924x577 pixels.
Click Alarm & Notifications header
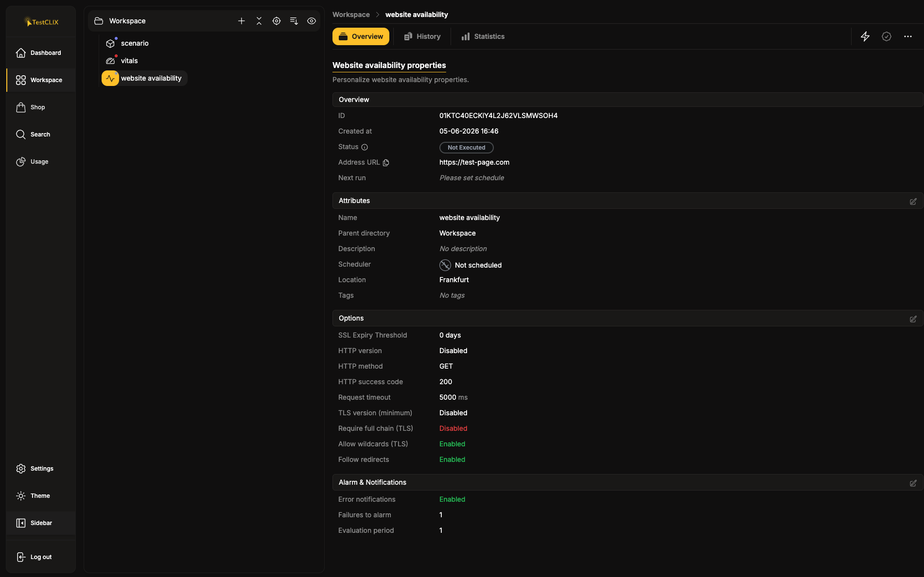click(x=628, y=482)
